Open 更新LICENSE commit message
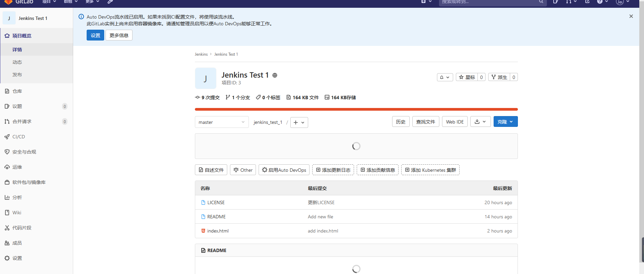 coord(321,202)
